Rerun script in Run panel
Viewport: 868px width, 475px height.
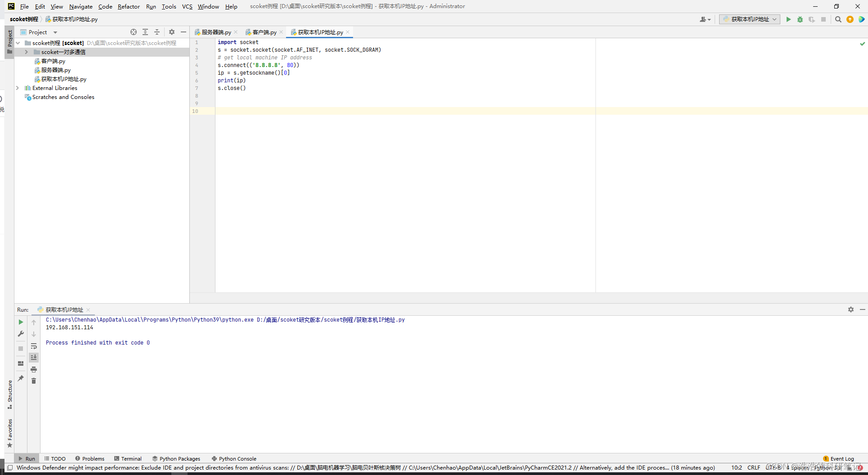pos(21,322)
